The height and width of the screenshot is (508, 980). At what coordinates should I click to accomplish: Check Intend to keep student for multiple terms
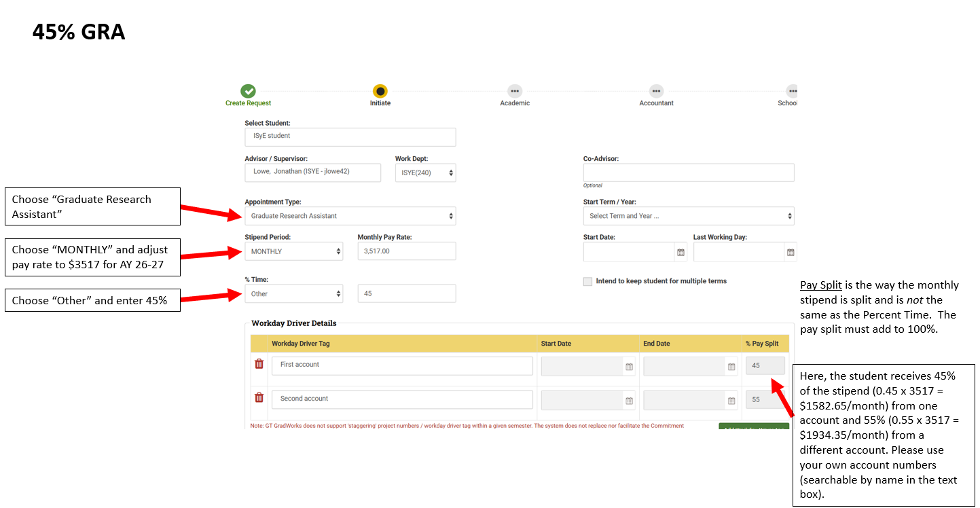(x=587, y=281)
